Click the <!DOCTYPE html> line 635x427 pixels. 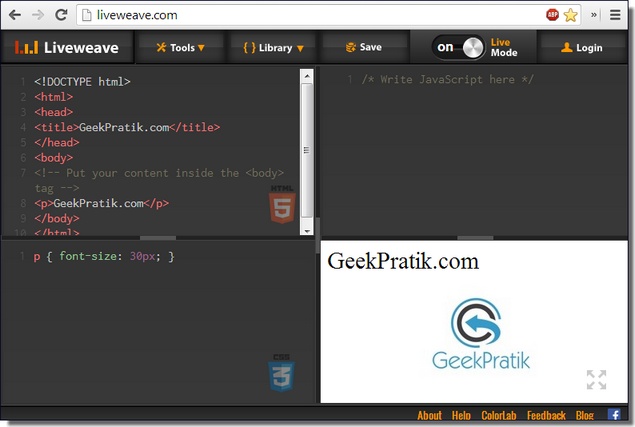point(82,82)
